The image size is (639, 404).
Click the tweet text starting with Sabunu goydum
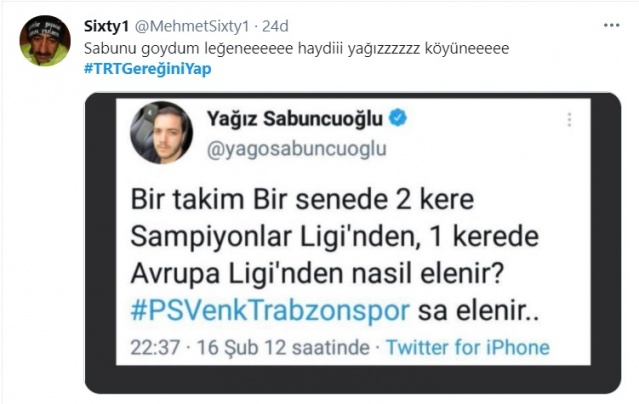(296, 49)
